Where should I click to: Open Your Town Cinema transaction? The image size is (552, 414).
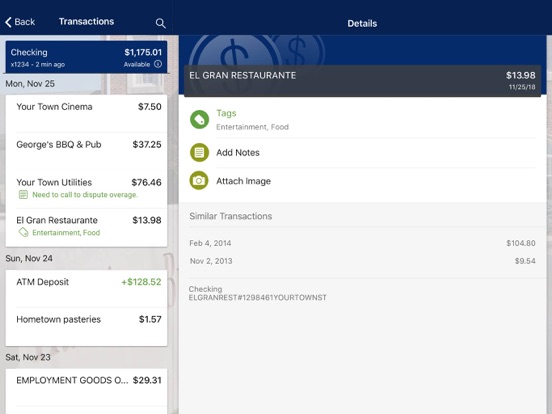87,113
